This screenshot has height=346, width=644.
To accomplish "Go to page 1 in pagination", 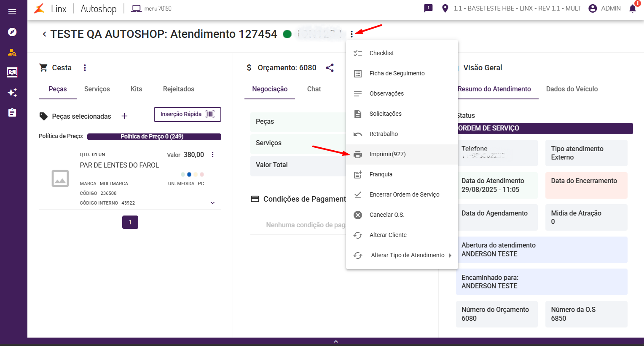I will tap(130, 222).
